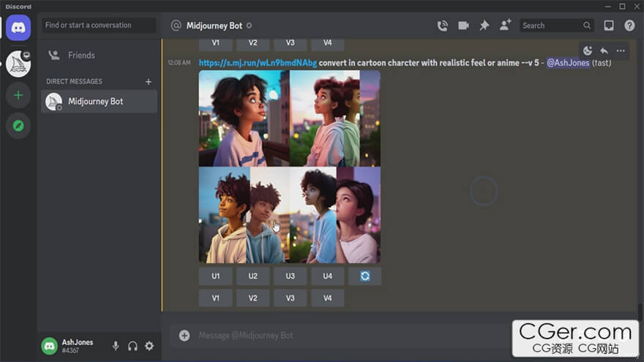Add reaction emoji on message
This screenshot has height=362, width=644.
tap(588, 50)
